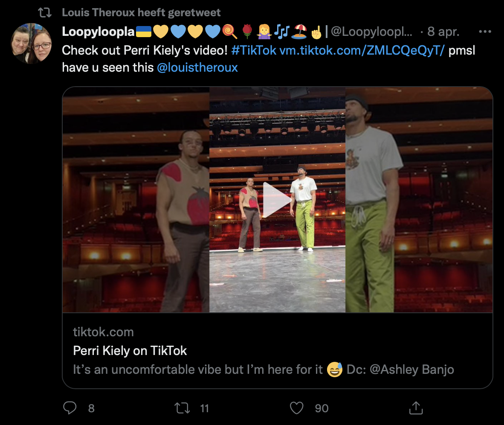Open the @louistheroux mention
Image resolution: width=504 pixels, height=425 pixels.
[x=197, y=67]
